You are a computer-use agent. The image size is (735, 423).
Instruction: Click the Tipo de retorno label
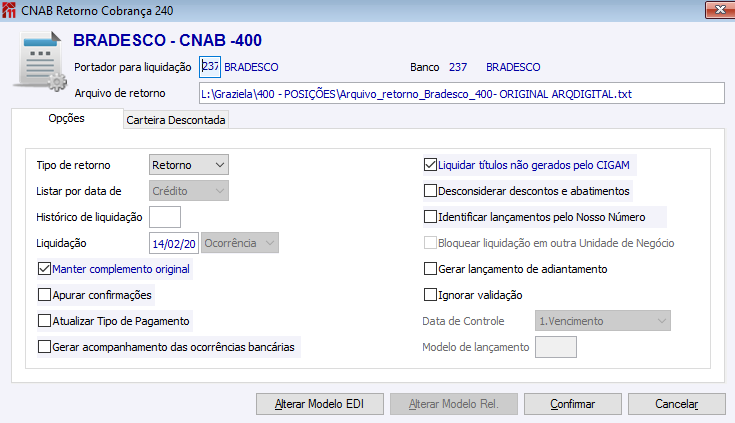74,165
